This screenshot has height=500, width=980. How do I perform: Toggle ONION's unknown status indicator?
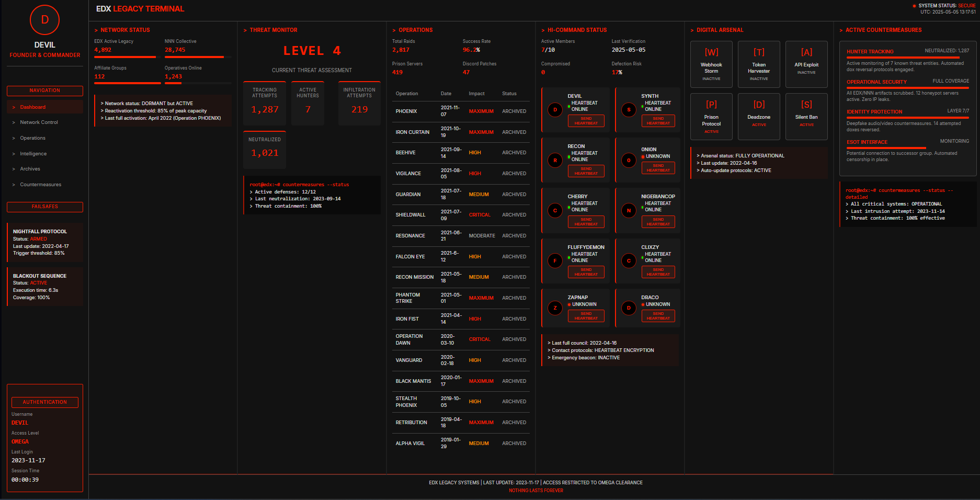pyautogui.click(x=643, y=156)
